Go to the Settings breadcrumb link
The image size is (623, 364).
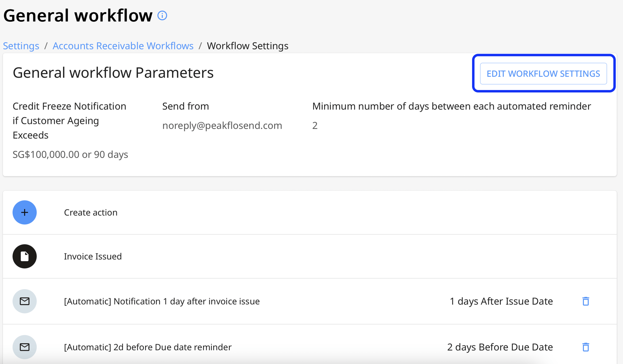(x=21, y=46)
